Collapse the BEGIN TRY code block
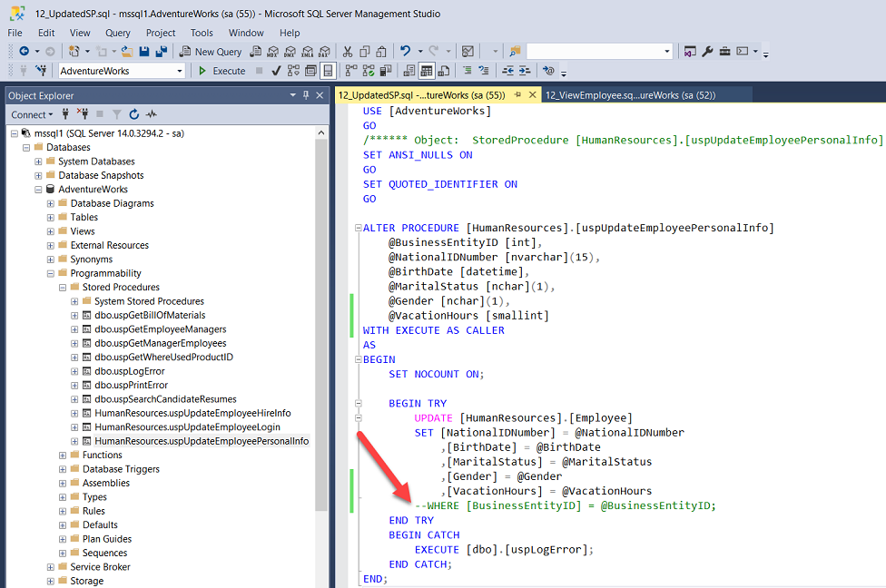This screenshot has width=886, height=588. (x=359, y=403)
